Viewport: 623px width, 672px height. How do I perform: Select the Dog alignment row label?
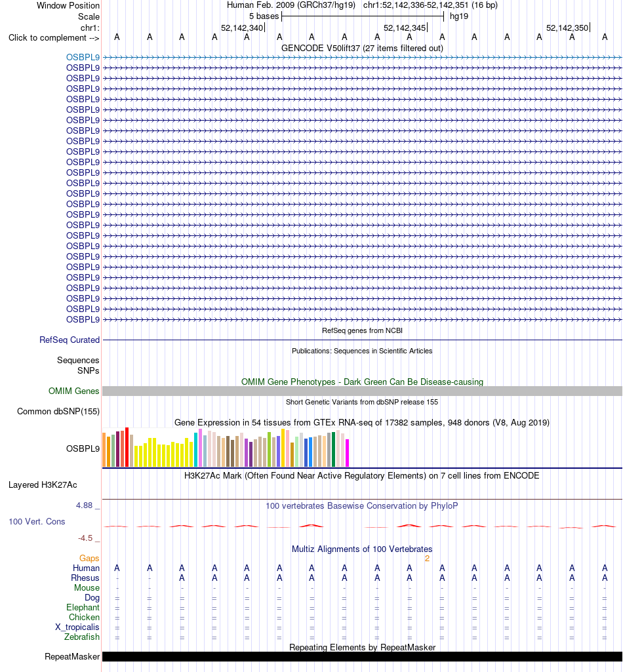(92, 597)
